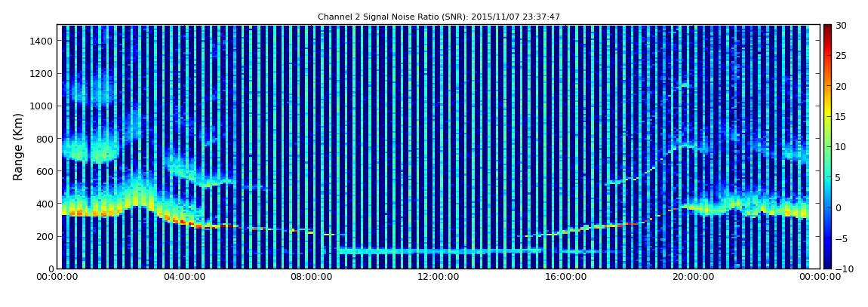Click the 400 y-axis tick label
Viewport: 868px width, 307px height.
pyautogui.click(x=44, y=204)
